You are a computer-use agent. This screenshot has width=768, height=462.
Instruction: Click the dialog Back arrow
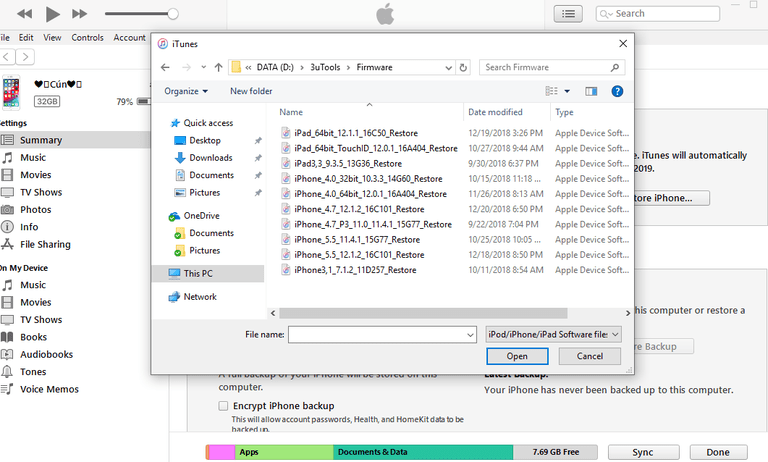[x=166, y=68]
